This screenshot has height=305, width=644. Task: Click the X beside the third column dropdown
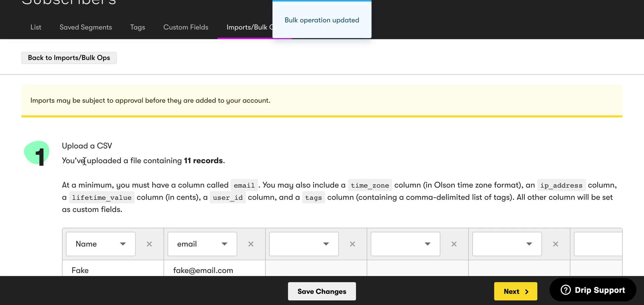pos(353,244)
